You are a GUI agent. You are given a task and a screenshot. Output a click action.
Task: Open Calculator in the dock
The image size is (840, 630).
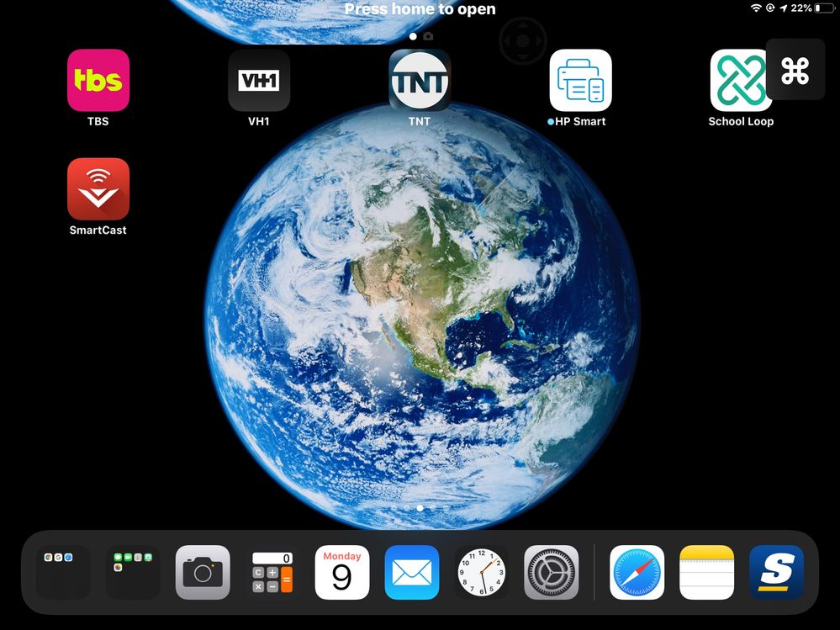272,572
